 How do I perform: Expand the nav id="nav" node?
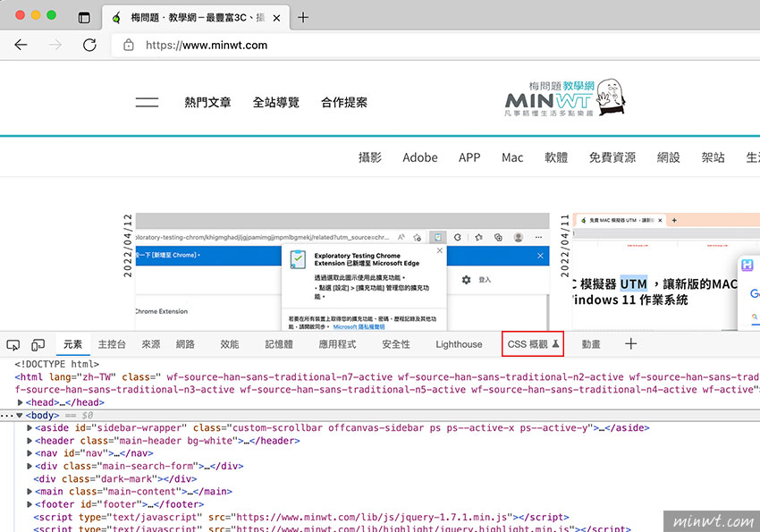pyautogui.click(x=30, y=453)
